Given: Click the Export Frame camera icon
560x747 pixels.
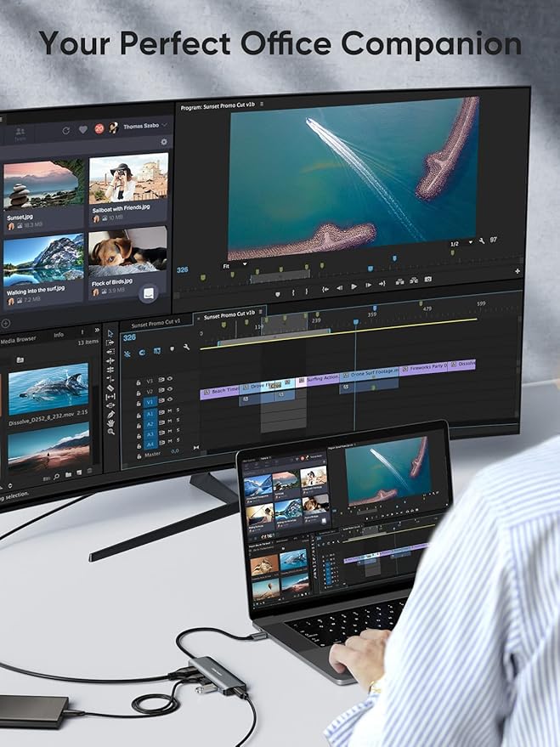Looking at the screenshot, I should pos(428,280).
